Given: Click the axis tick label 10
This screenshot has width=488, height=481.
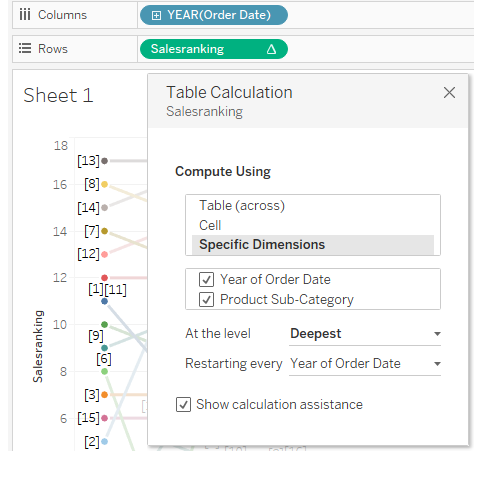Looking at the screenshot, I should (60, 324).
